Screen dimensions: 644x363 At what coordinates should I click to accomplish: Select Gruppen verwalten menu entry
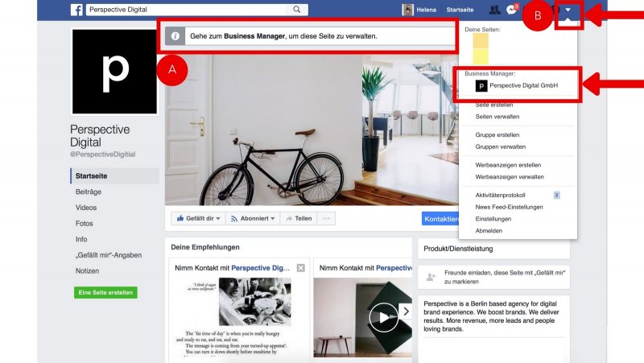(x=501, y=146)
